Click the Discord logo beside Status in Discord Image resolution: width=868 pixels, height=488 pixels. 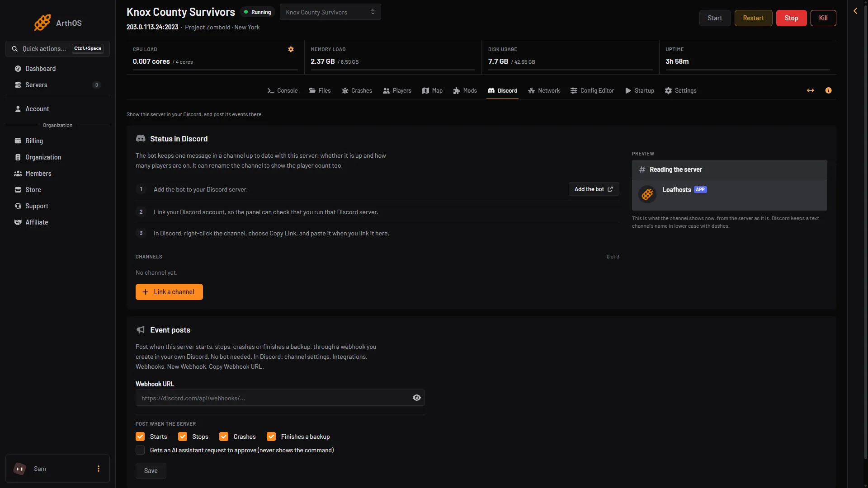coord(141,139)
